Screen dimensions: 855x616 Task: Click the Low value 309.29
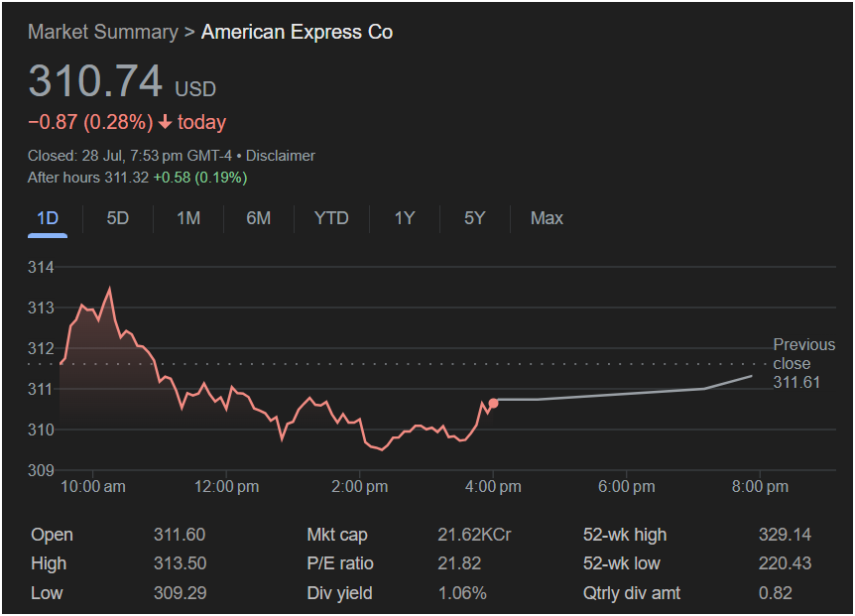pos(180,593)
